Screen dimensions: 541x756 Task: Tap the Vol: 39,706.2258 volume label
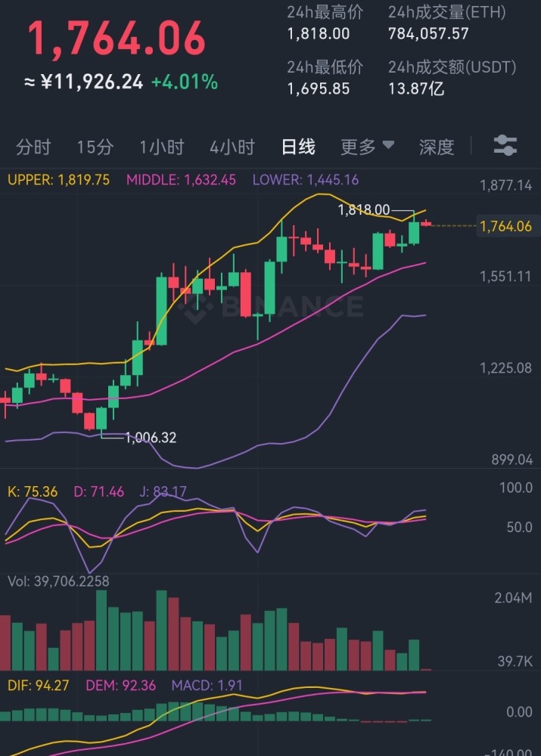[58, 581]
